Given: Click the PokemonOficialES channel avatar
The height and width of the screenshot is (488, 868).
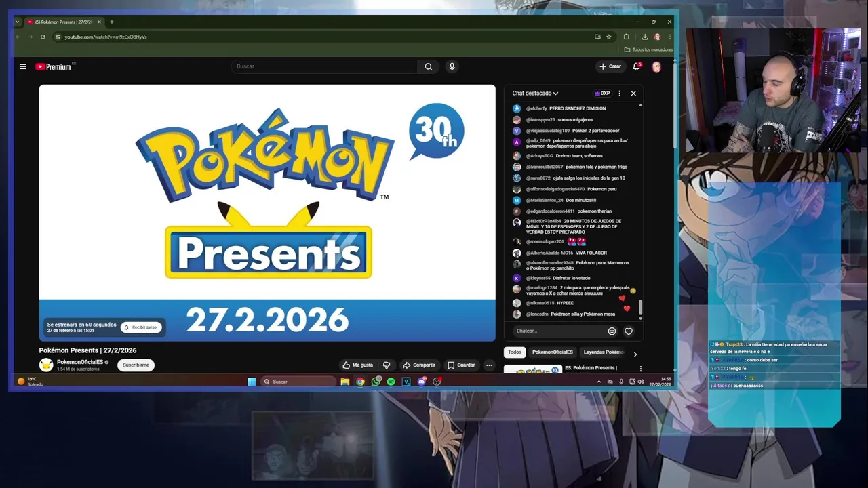Looking at the screenshot, I should click(46, 365).
